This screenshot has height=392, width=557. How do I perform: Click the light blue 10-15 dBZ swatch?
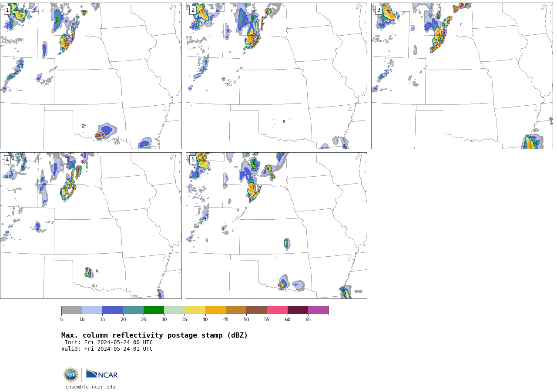92,310
